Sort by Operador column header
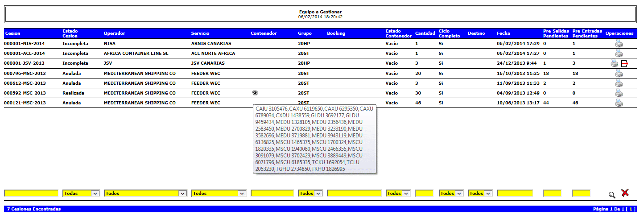Screen dimensions: 644x223 (114, 33)
